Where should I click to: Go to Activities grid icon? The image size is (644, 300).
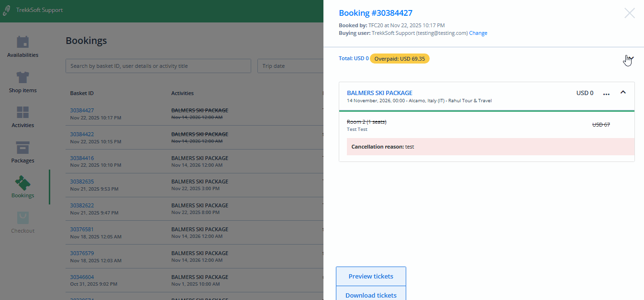coord(22,113)
